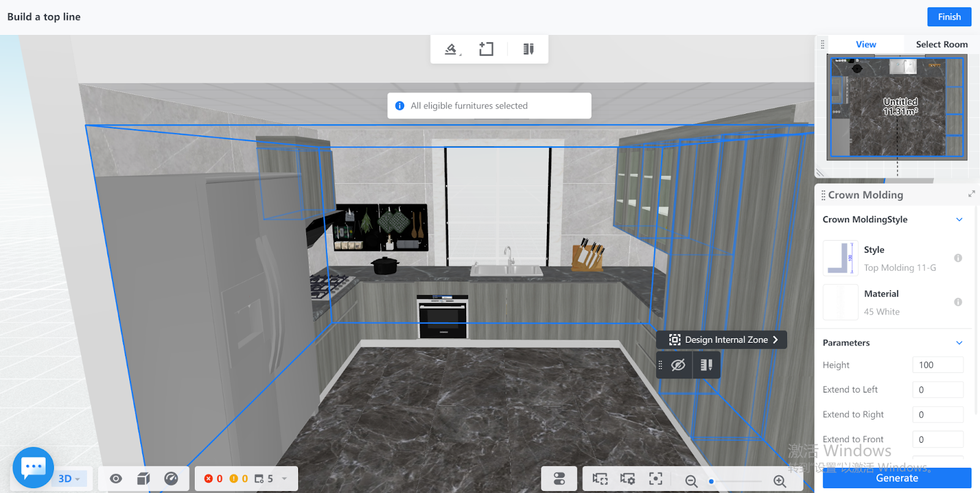The width and height of the screenshot is (980, 493).
Task: Click the add-area frame tool icon
Action: click(x=486, y=49)
